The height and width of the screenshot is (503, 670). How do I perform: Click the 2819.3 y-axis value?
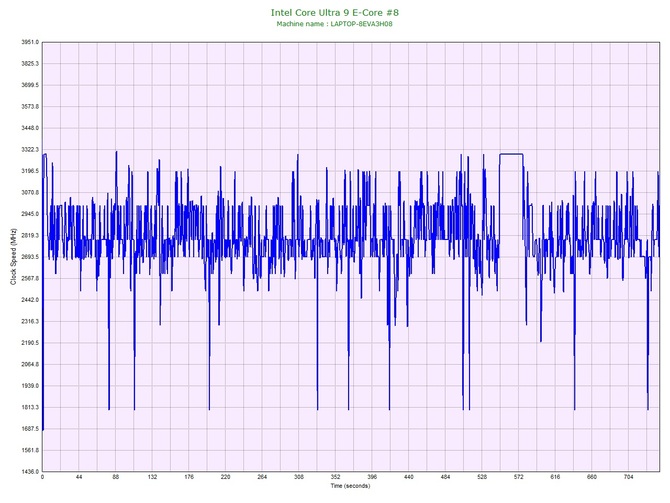[30, 235]
